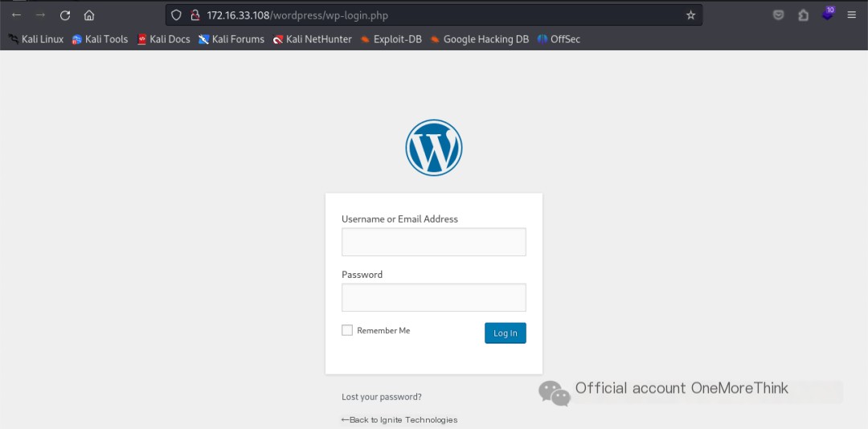Click the insecure connection padlock icon
The height and width of the screenshot is (429, 868).
click(194, 15)
